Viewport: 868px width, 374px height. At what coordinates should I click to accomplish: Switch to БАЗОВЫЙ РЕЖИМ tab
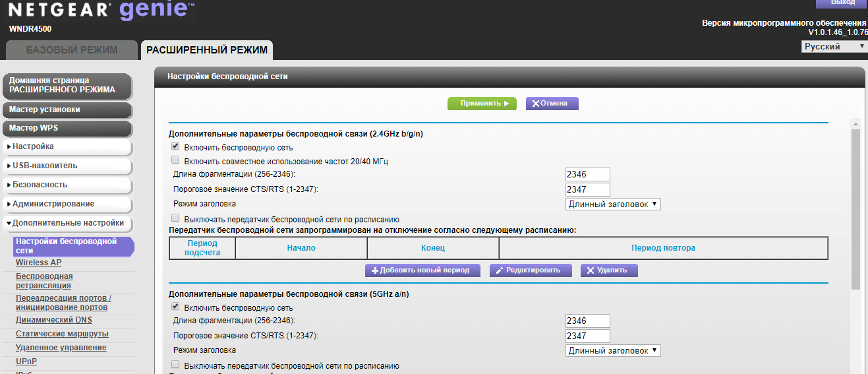coord(72,50)
